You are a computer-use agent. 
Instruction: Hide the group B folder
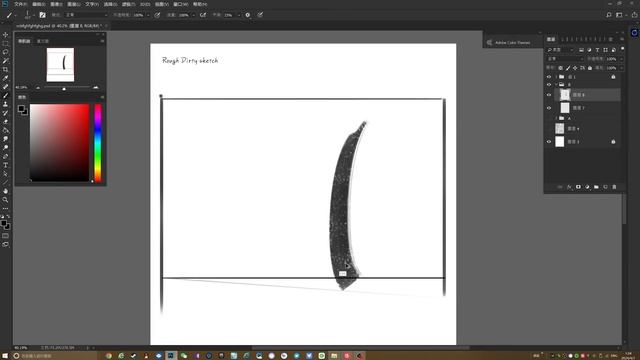(x=549, y=84)
